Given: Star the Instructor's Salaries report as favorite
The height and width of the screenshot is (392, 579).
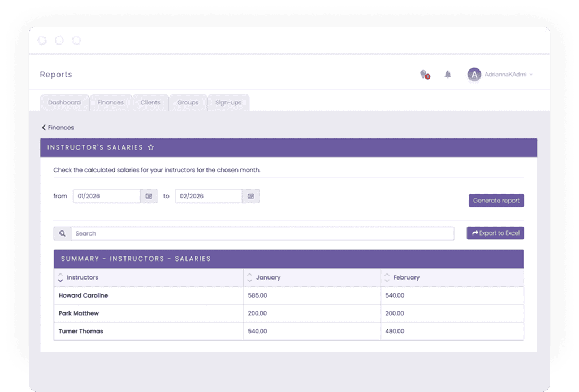Looking at the screenshot, I should point(150,147).
